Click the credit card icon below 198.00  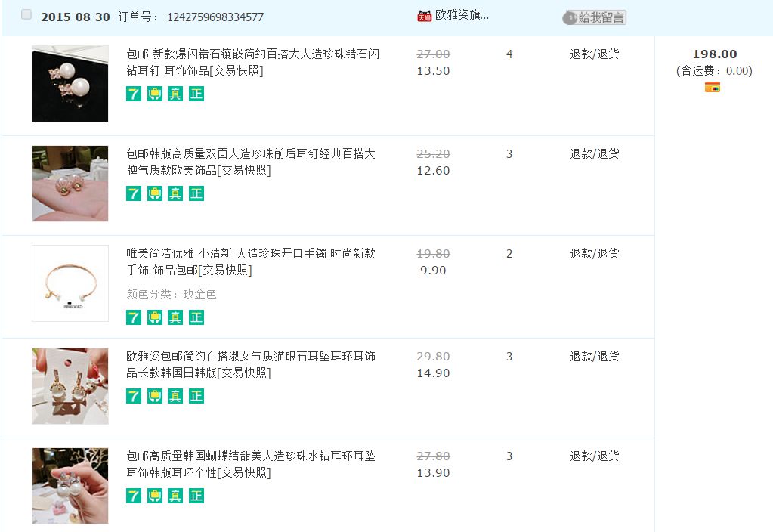click(712, 87)
